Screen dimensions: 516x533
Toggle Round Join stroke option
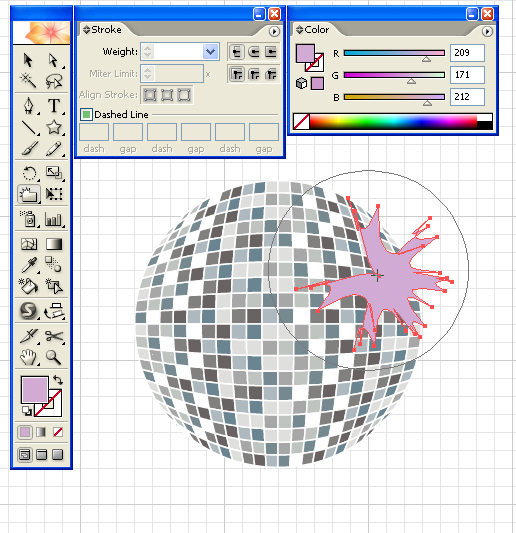coord(254,74)
